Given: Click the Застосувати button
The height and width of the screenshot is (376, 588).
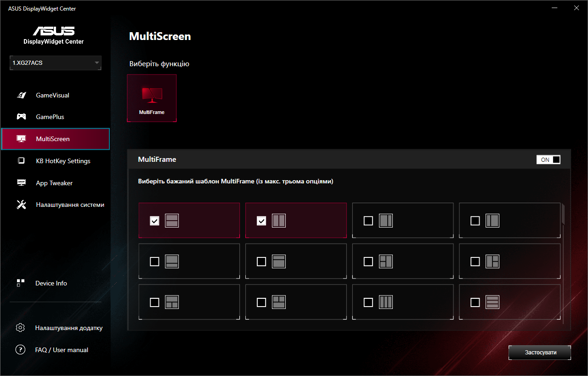Looking at the screenshot, I should 540,353.
